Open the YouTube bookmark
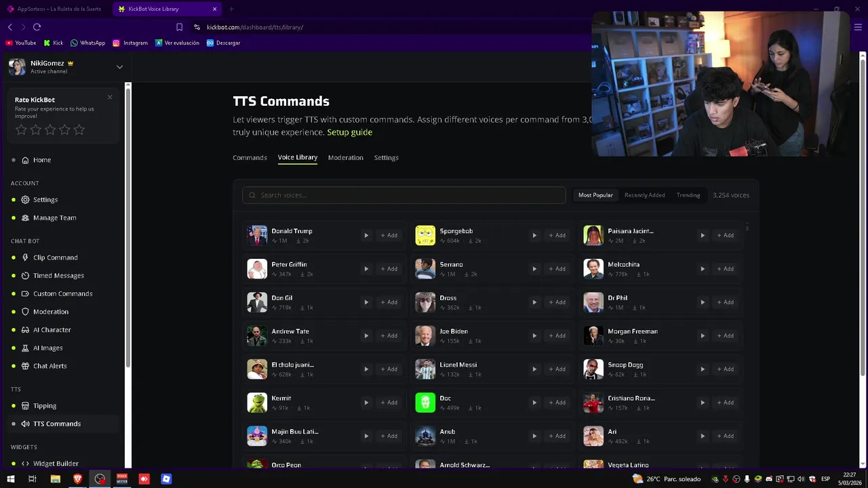The image size is (868, 488). [x=20, y=43]
